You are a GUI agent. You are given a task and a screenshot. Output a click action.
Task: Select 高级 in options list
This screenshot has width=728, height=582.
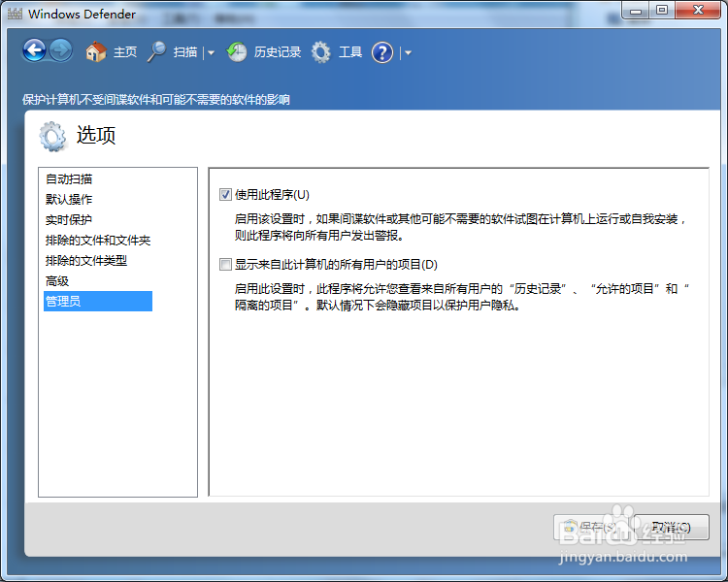pyautogui.click(x=57, y=281)
